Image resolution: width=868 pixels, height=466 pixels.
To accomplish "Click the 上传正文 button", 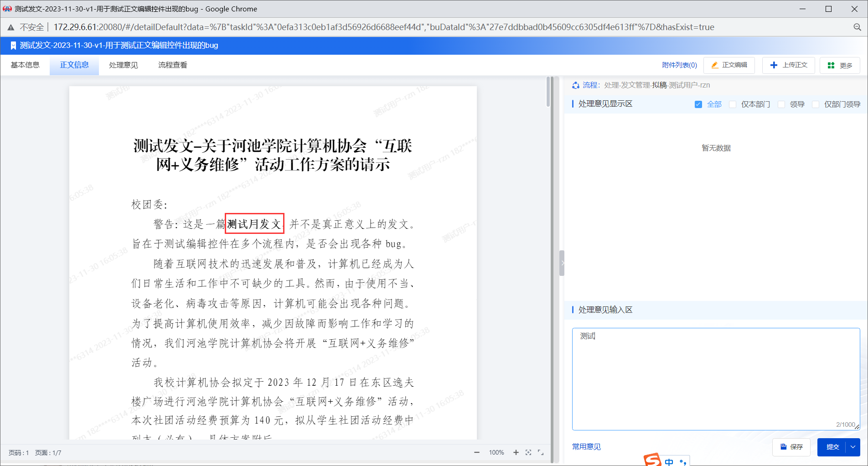I will pyautogui.click(x=788, y=65).
